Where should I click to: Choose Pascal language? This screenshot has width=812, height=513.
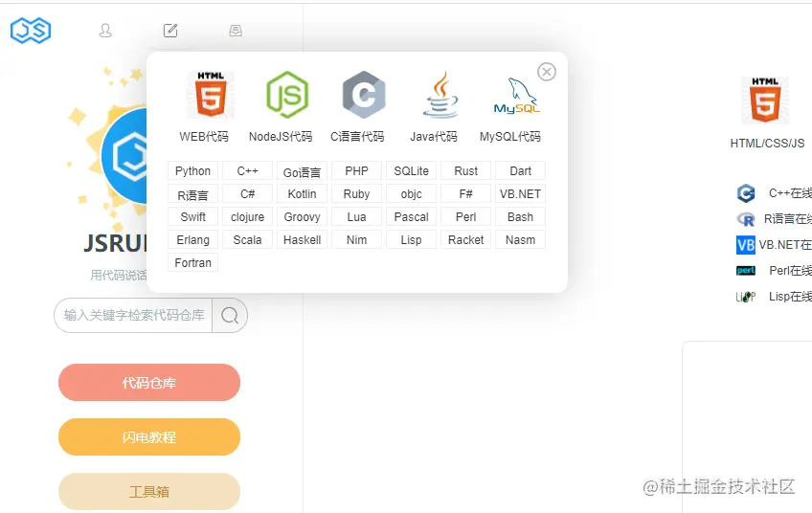(411, 217)
